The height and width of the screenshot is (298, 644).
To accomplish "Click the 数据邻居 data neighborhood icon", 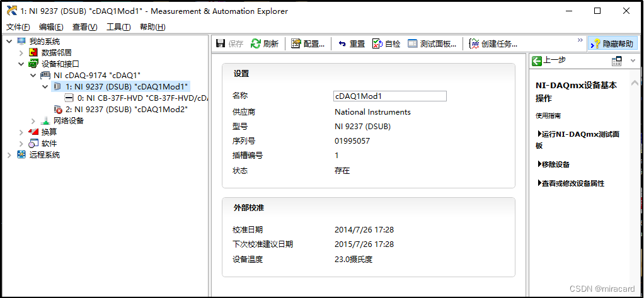I will (x=33, y=52).
